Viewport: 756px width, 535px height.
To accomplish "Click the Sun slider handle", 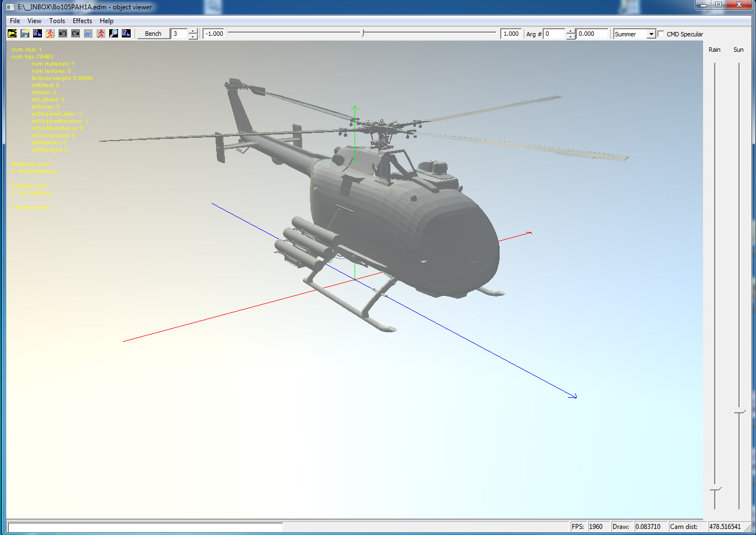I will 739,411.
